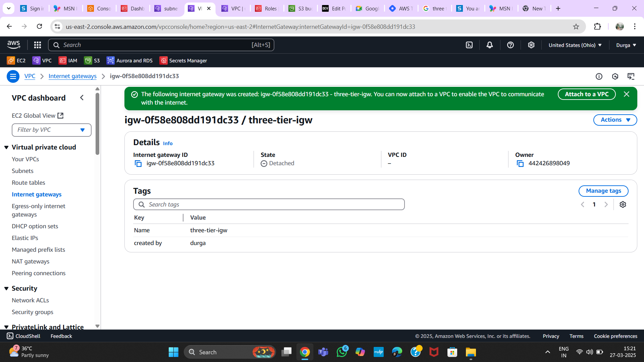This screenshot has height=362, width=644.
Task: Switch to the Dashboard browser tab
Action: (x=133, y=8)
